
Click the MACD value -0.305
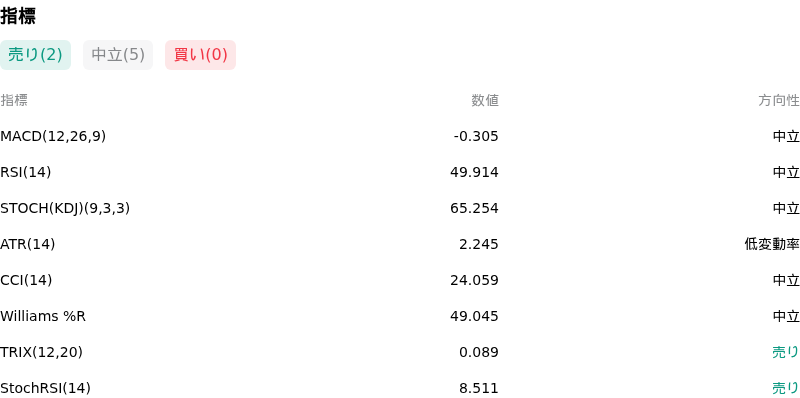click(476, 136)
